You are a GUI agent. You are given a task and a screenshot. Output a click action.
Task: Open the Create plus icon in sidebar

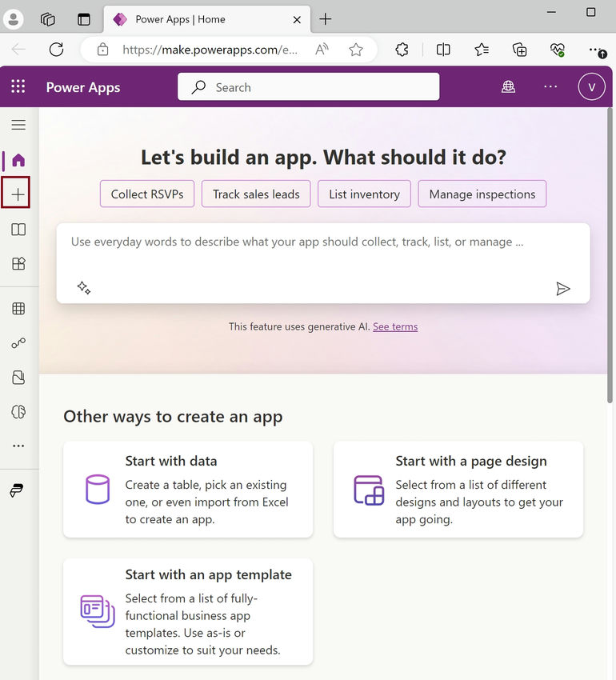[x=16, y=192]
